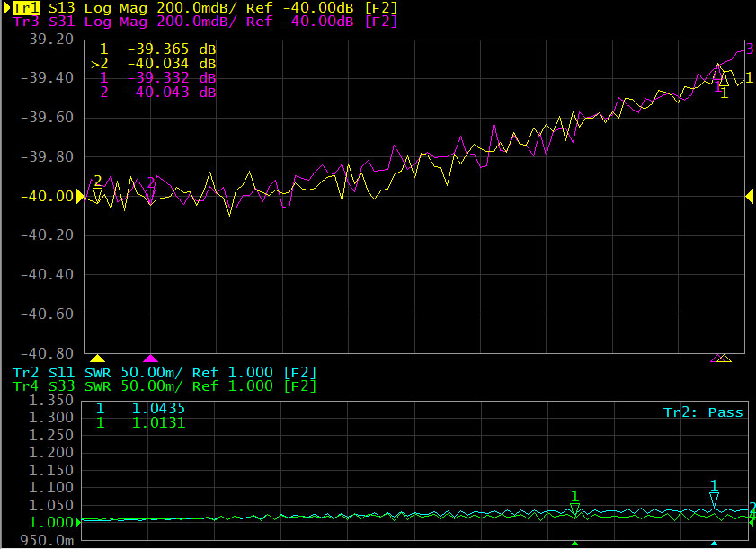Click the 950.0m SWR scale label

(47, 541)
